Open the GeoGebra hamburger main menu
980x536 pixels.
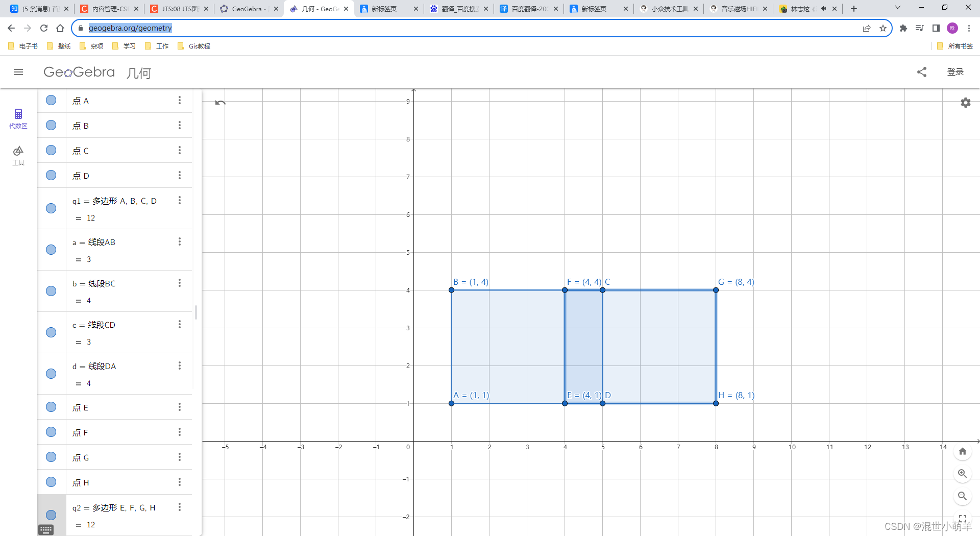click(x=18, y=72)
